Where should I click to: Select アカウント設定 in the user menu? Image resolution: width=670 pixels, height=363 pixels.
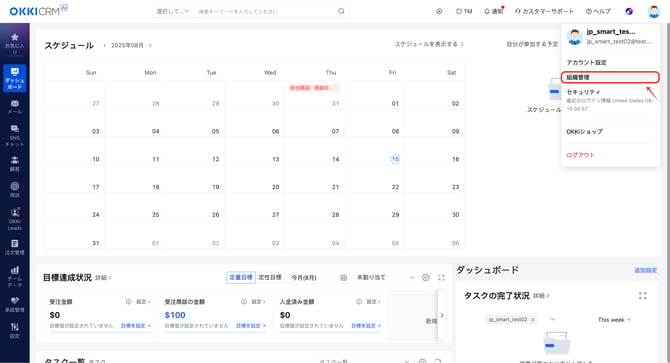(x=587, y=62)
